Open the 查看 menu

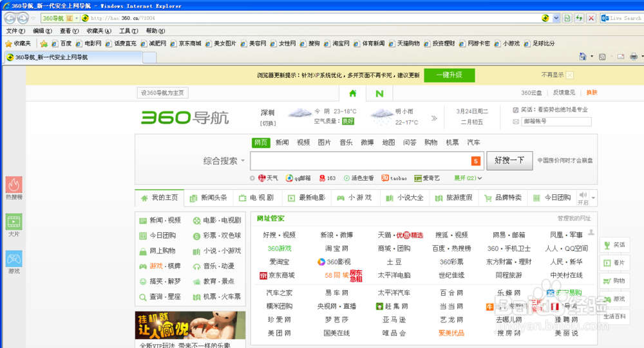[69, 31]
